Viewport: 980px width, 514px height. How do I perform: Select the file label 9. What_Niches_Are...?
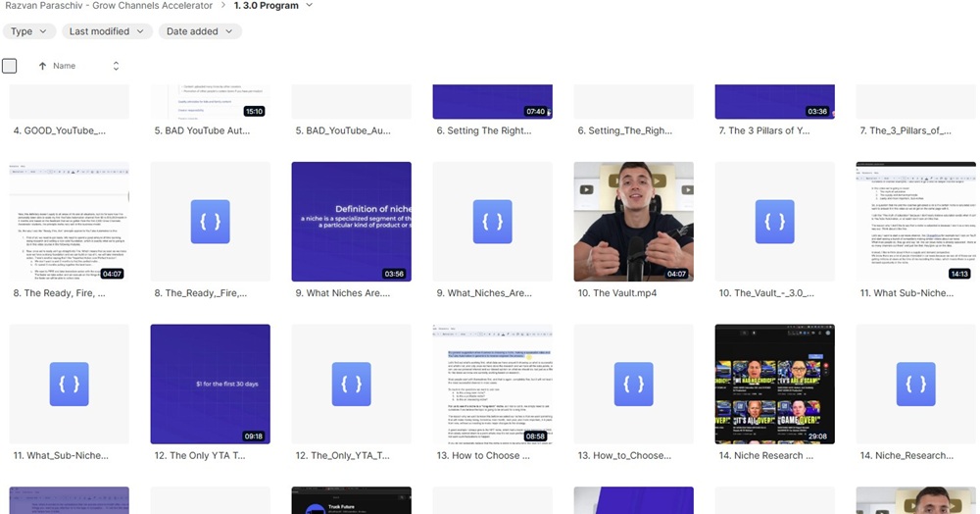[x=484, y=293]
